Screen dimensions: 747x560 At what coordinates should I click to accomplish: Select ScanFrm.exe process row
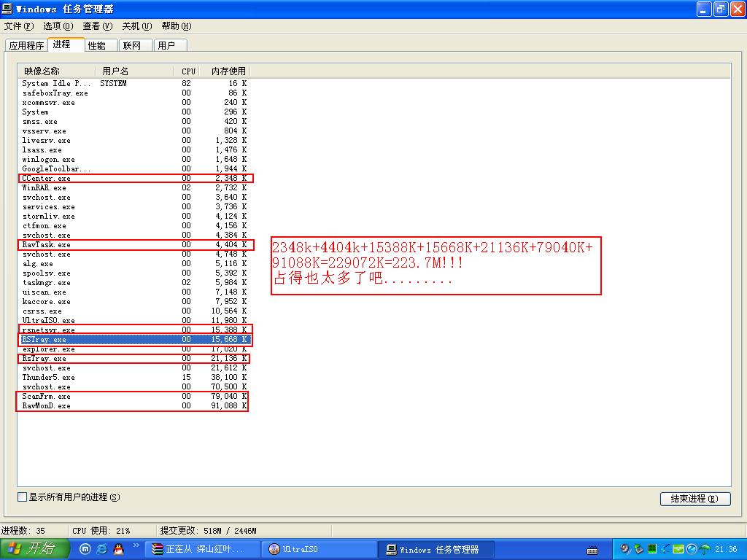point(134,396)
